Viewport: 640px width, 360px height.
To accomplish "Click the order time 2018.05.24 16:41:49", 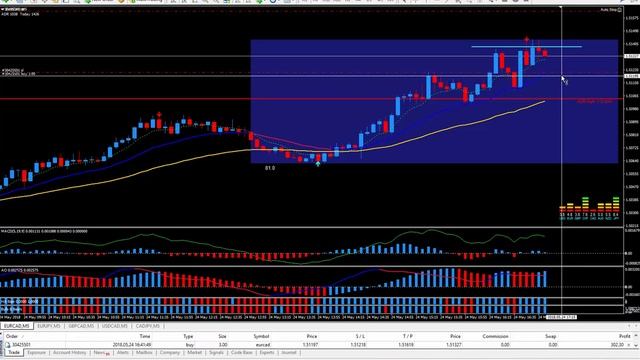I will click(x=131, y=345).
